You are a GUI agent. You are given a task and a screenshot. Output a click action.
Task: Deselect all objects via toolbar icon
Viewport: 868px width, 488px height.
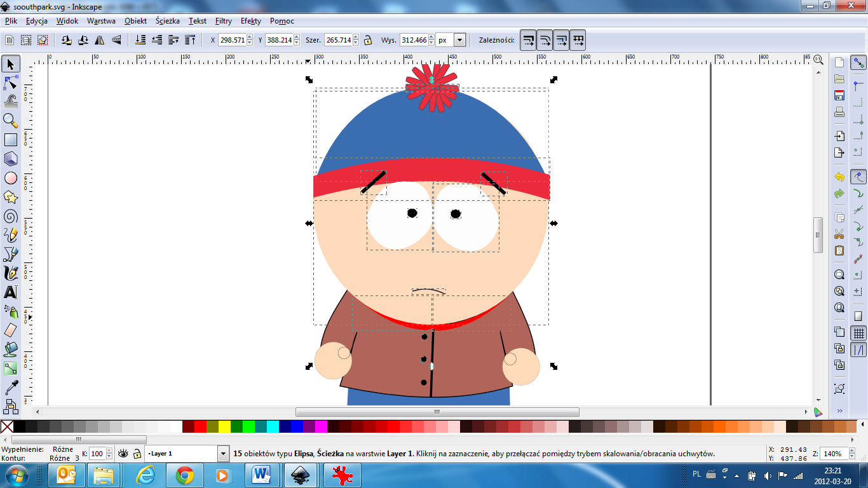pyautogui.click(x=43, y=40)
